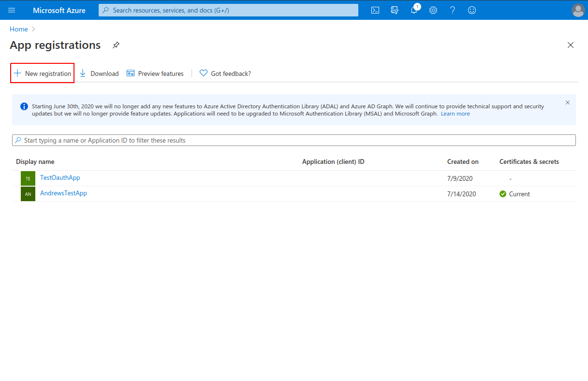Screen dimensions: 588x381
Task: Open Preview features
Action: tap(155, 73)
